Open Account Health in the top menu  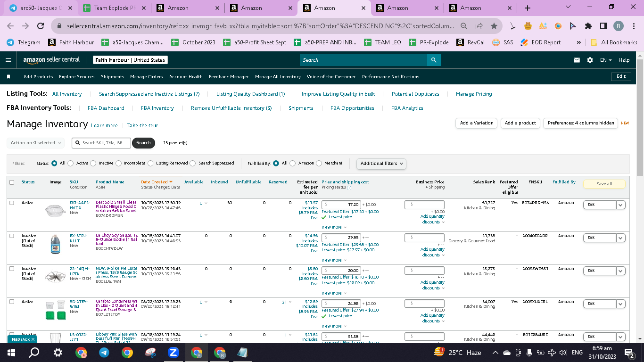(x=186, y=76)
